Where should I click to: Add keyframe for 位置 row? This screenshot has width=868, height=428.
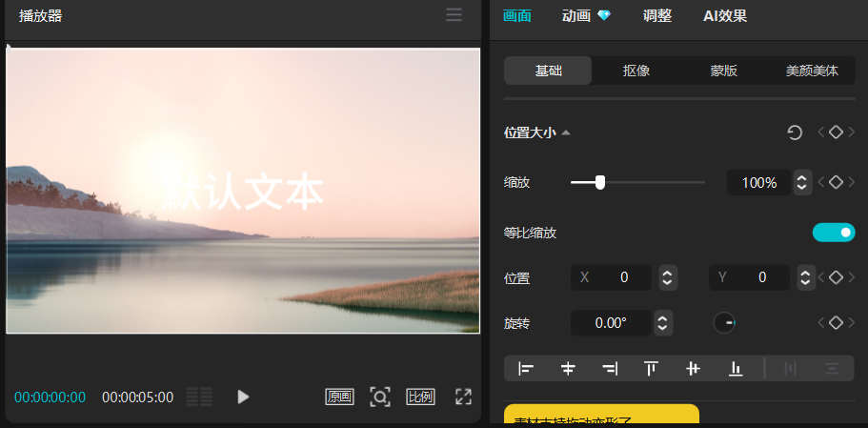click(x=836, y=277)
